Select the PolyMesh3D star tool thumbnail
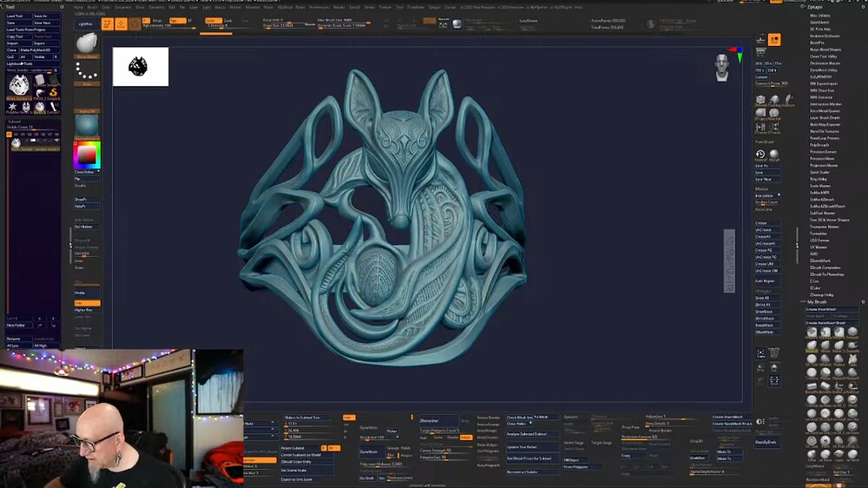The image size is (868, 488). click(x=12, y=108)
